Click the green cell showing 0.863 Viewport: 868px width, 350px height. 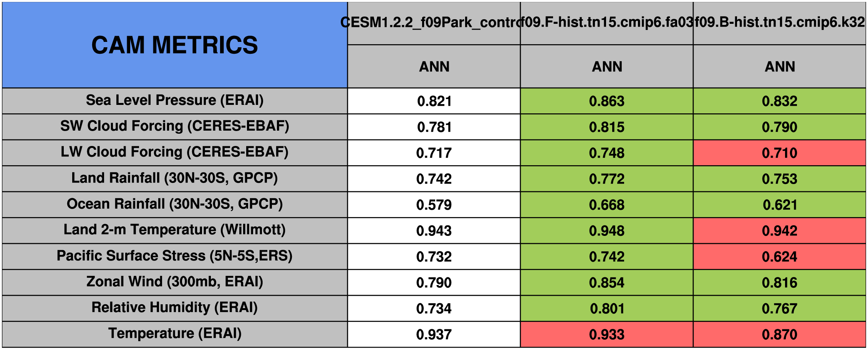607,101
